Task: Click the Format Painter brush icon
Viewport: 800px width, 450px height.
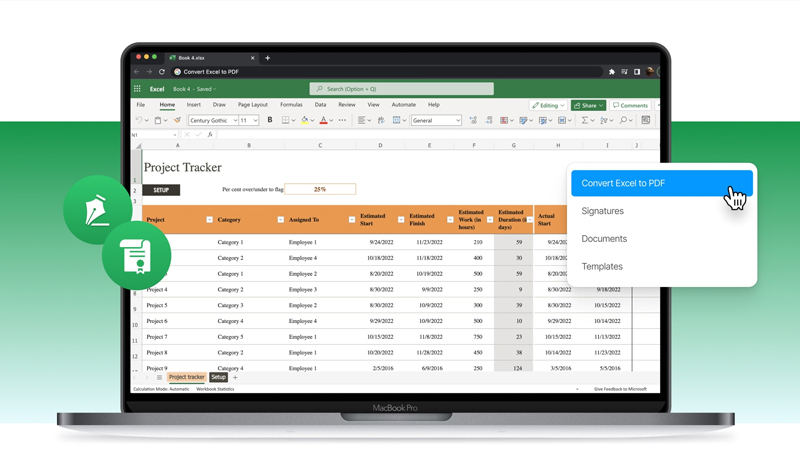Action: (x=177, y=120)
